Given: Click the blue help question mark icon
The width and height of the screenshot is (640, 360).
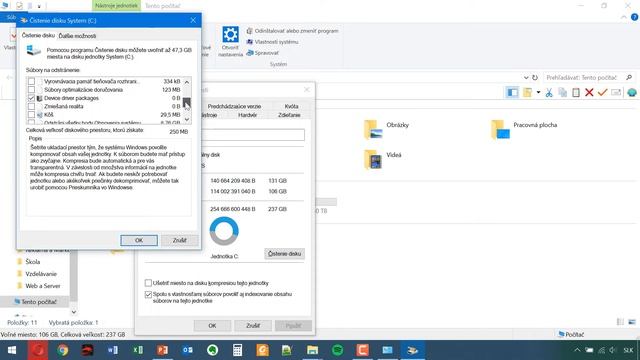Looking at the screenshot, I should 634,17.
